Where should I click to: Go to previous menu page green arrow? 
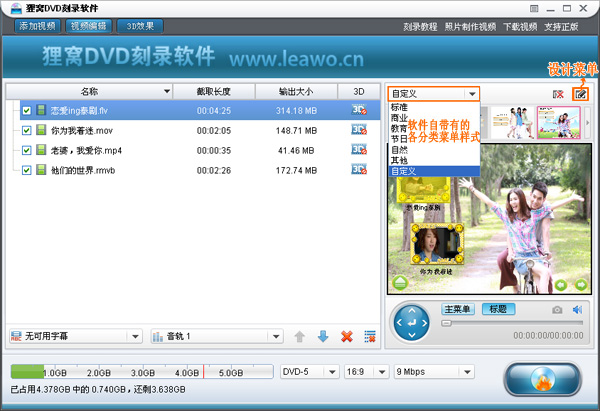[561, 285]
